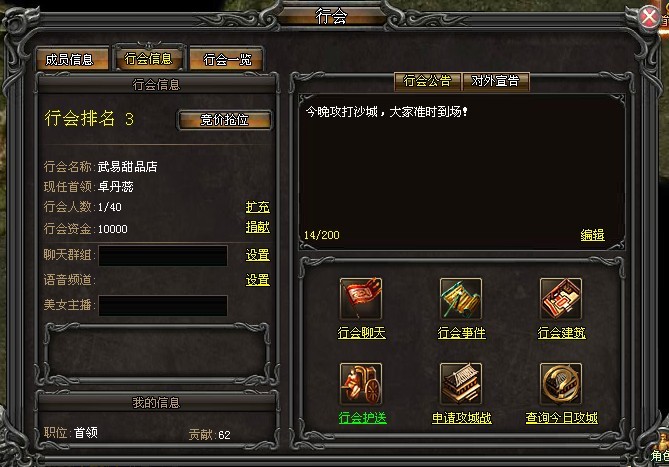This screenshot has width=669, height=467.
Task: Click the 竞价抢位 button
Action: (x=224, y=120)
